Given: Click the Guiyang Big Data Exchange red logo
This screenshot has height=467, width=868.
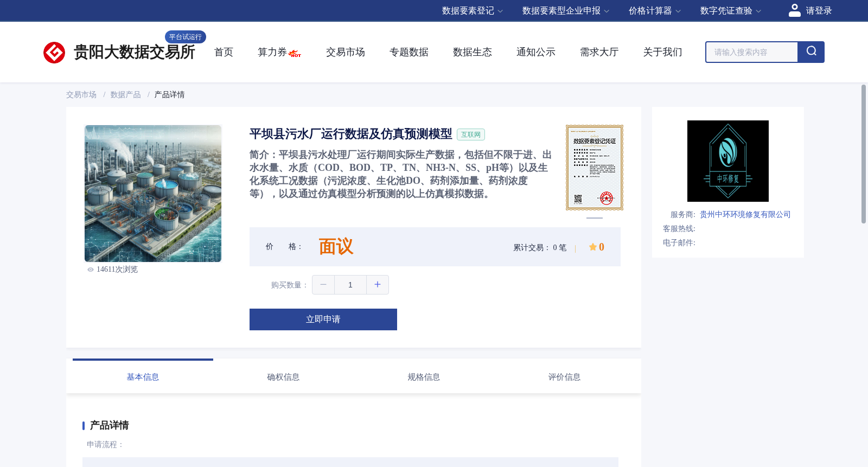Looking at the screenshot, I should [x=54, y=53].
